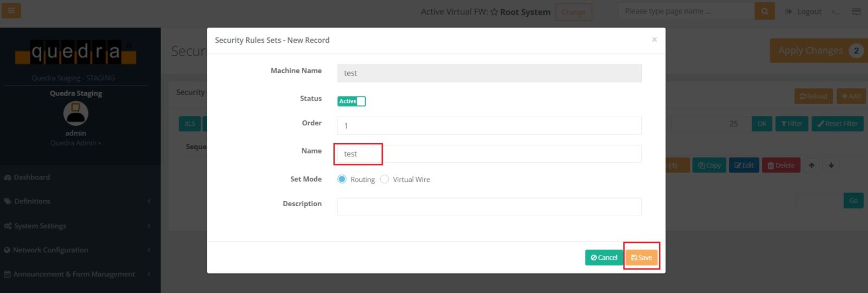Click the hamburger menu icon
The width and height of the screenshot is (868, 293).
(11, 11)
